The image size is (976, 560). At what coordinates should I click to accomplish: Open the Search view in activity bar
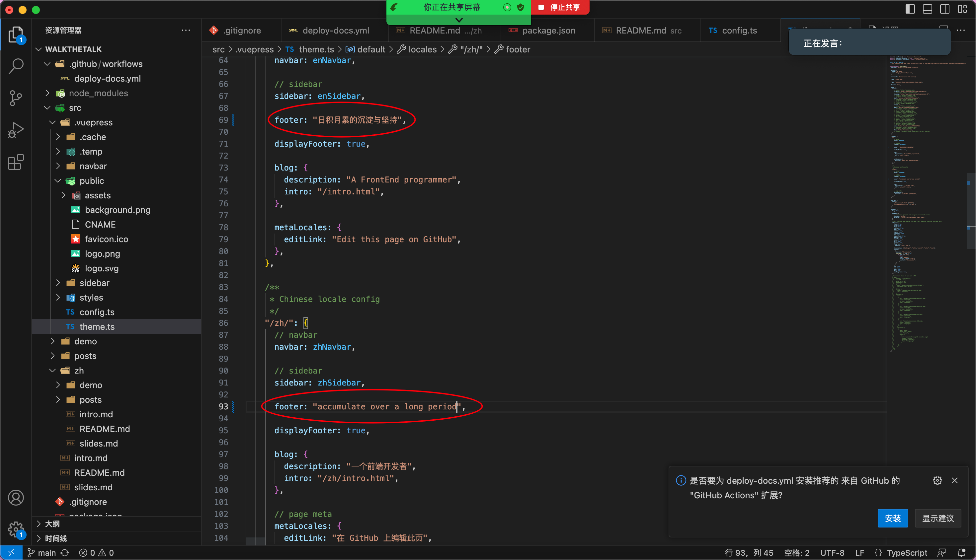[x=16, y=66]
